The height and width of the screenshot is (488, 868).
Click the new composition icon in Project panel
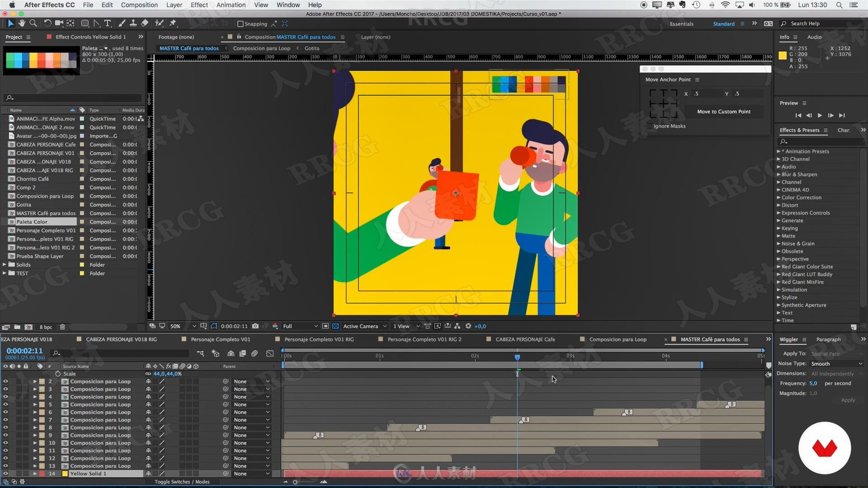28,327
